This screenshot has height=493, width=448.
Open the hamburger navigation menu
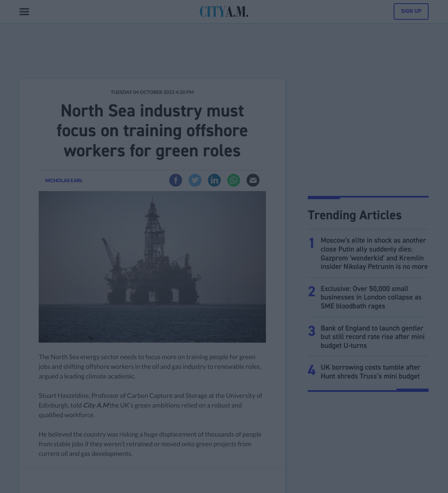click(24, 12)
